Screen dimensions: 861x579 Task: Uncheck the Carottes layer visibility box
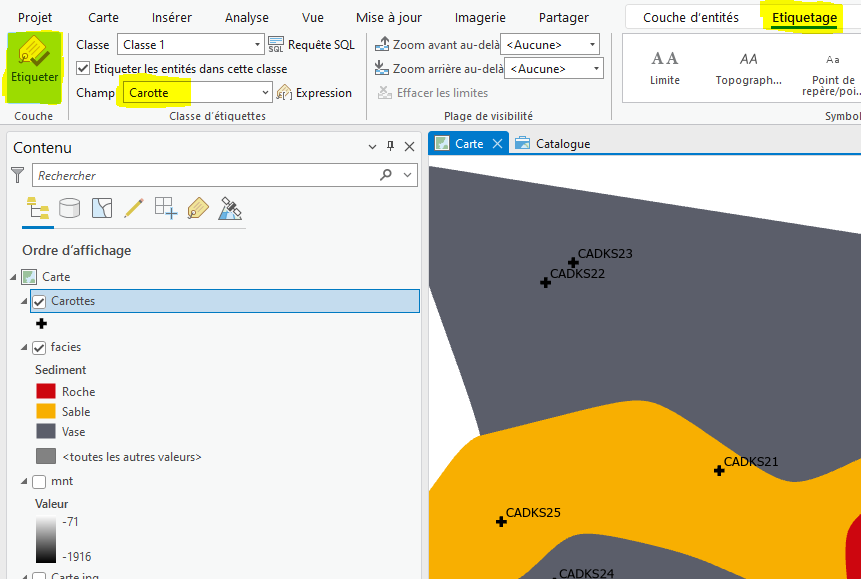pos(40,301)
